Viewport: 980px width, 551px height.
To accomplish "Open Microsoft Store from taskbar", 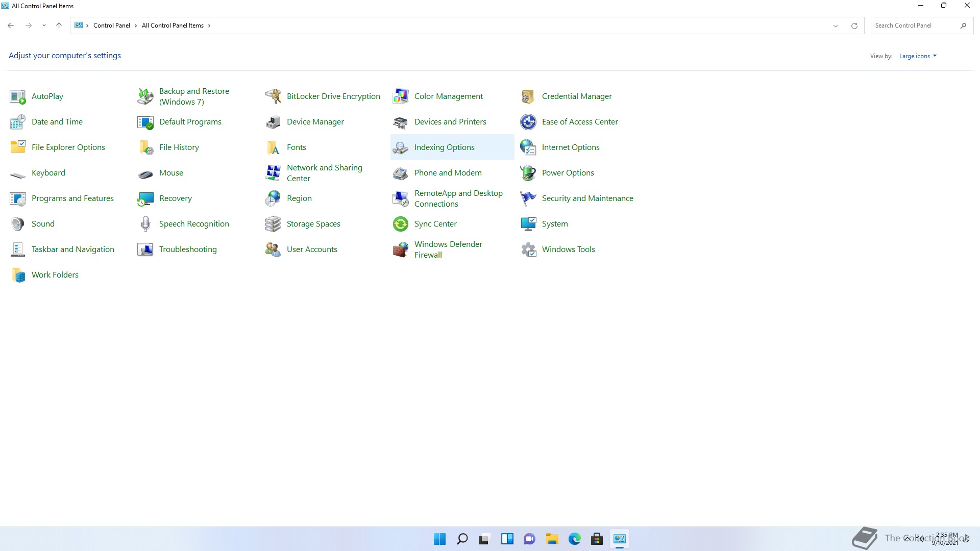I will pyautogui.click(x=597, y=539).
